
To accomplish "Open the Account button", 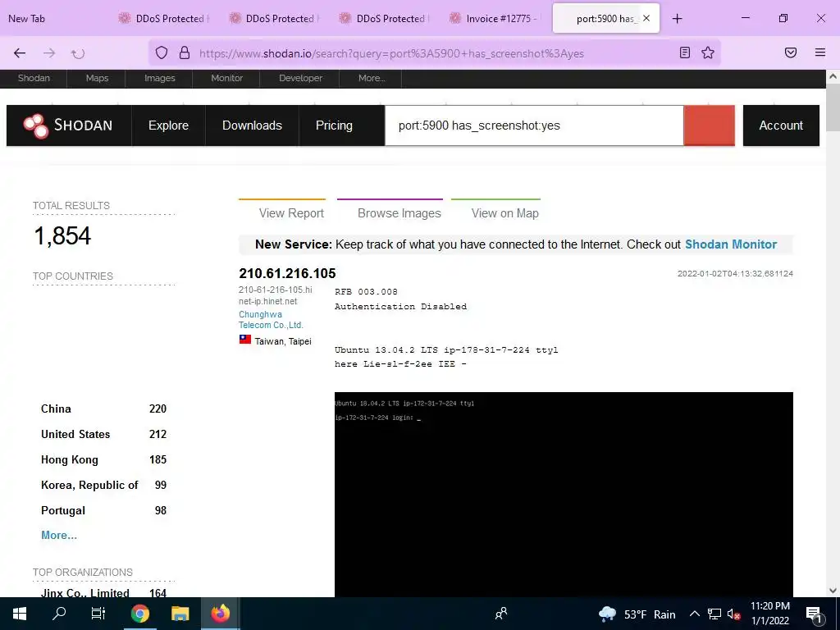I will coord(781,126).
